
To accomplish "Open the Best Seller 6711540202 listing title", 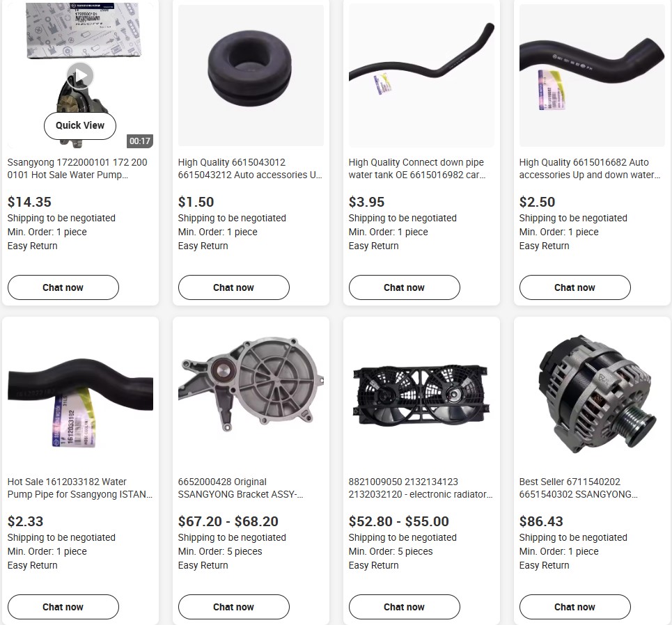I will (579, 488).
